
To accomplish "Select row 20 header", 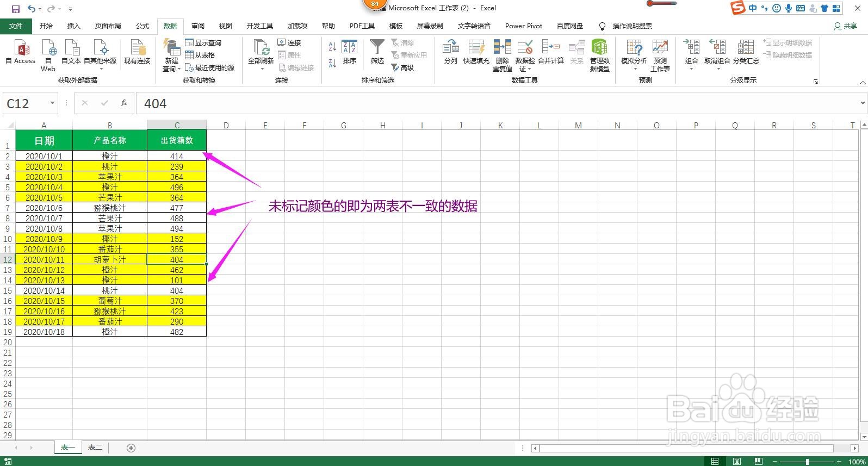I will pyautogui.click(x=8, y=342).
